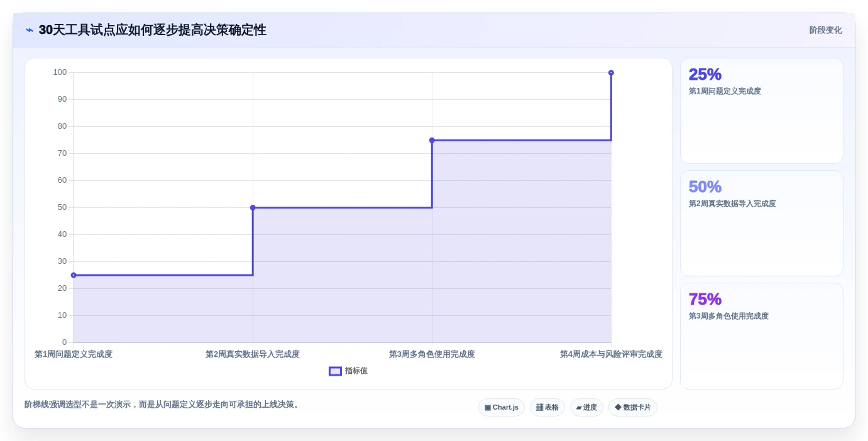
Task: Click the footnote text about 阶梯线
Action: point(163,405)
